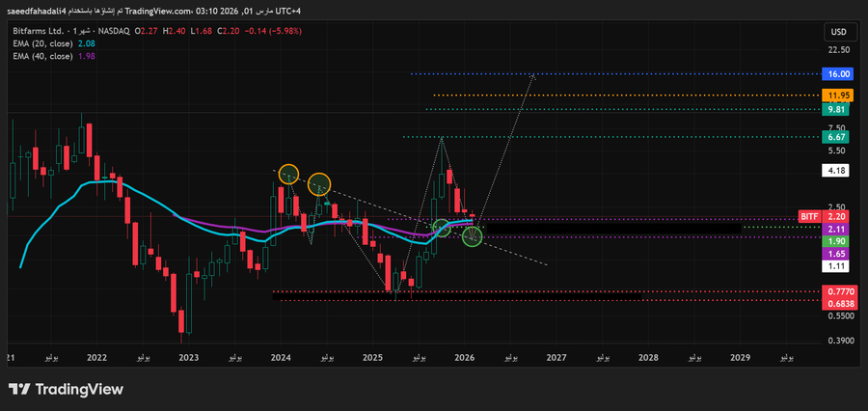Click the 0.5500 price axis value
The height and width of the screenshot is (411, 868).
coord(839,316)
